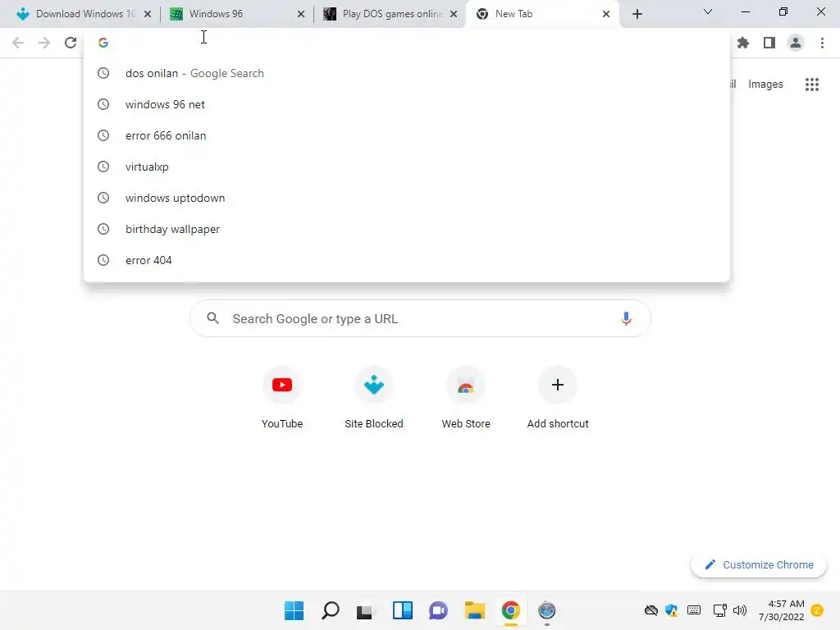840x630 pixels.
Task: Open Windows Start menu
Action: 294,610
